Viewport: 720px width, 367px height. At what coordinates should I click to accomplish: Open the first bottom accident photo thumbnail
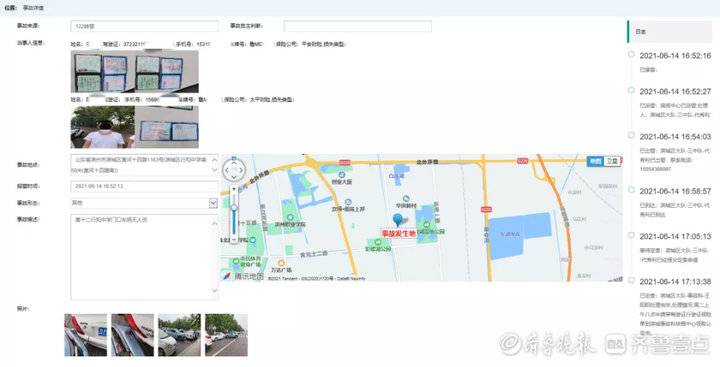[x=85, y=335]
